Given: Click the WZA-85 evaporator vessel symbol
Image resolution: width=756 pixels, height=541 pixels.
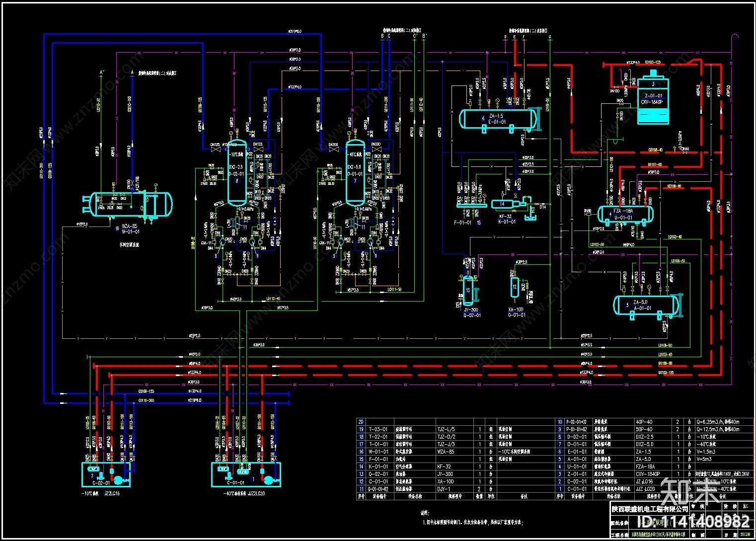Looking at the screenshot, I should coord(128,204).
